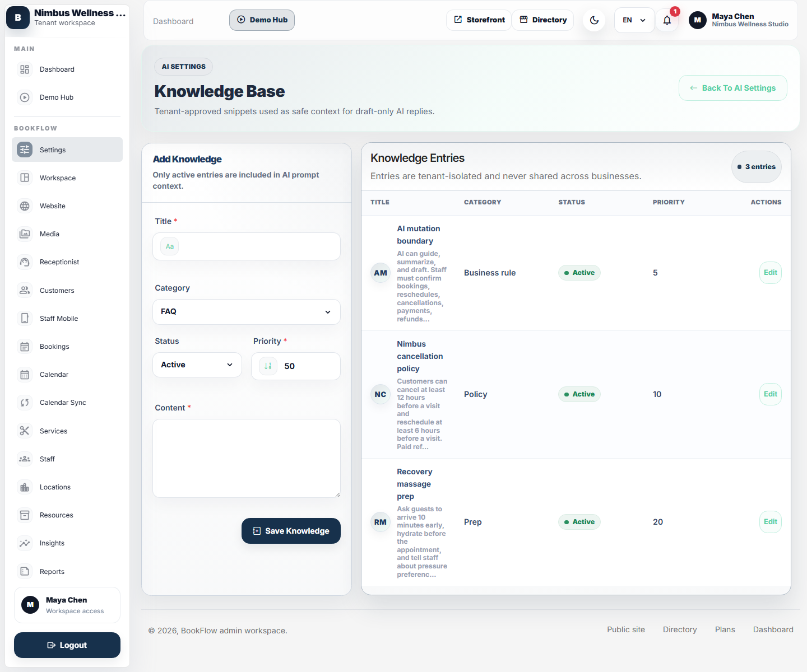This screenshot has height=672, width=807.
Task: Click the Logout button
Action: (67, 645)
